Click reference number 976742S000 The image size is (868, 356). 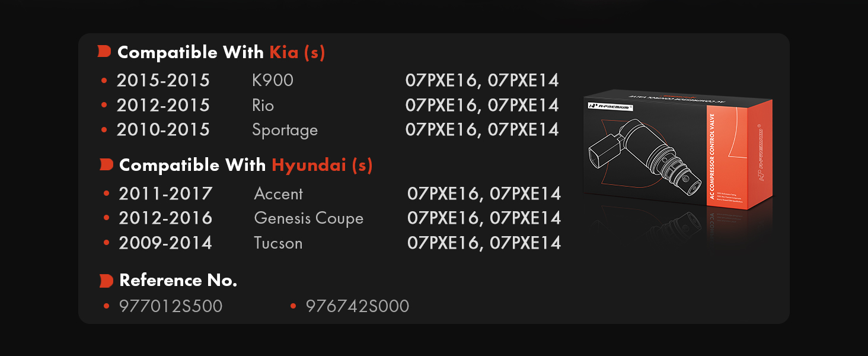pyautogui.click(x=358, y=306)
